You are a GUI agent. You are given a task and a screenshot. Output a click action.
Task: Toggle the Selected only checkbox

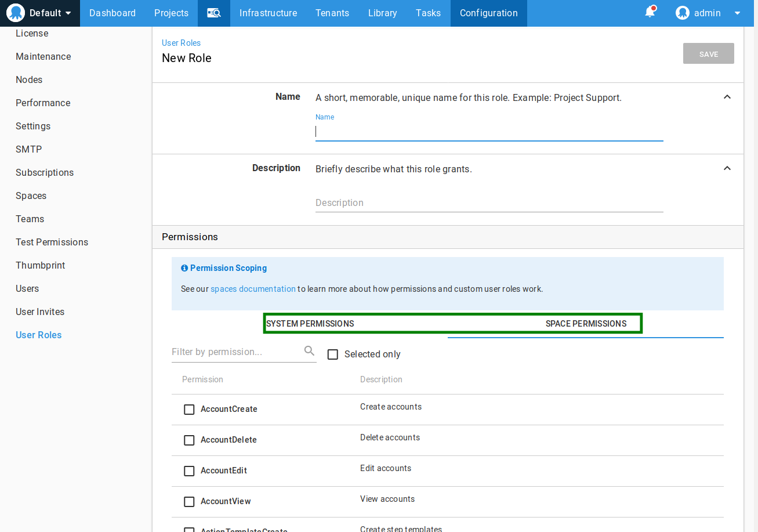point(333,354)
